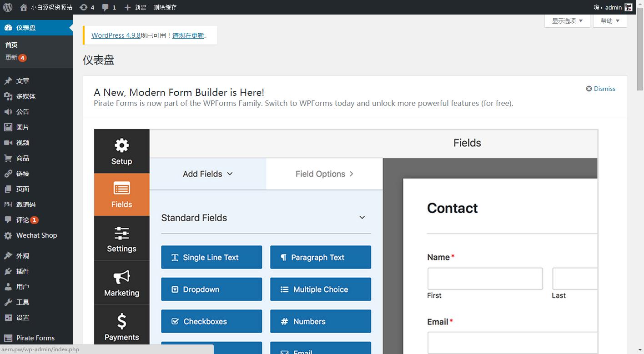Viewport: 644px width, 354px height.
Task: Open the 新建 new content menu
Action: pos(136,7)
